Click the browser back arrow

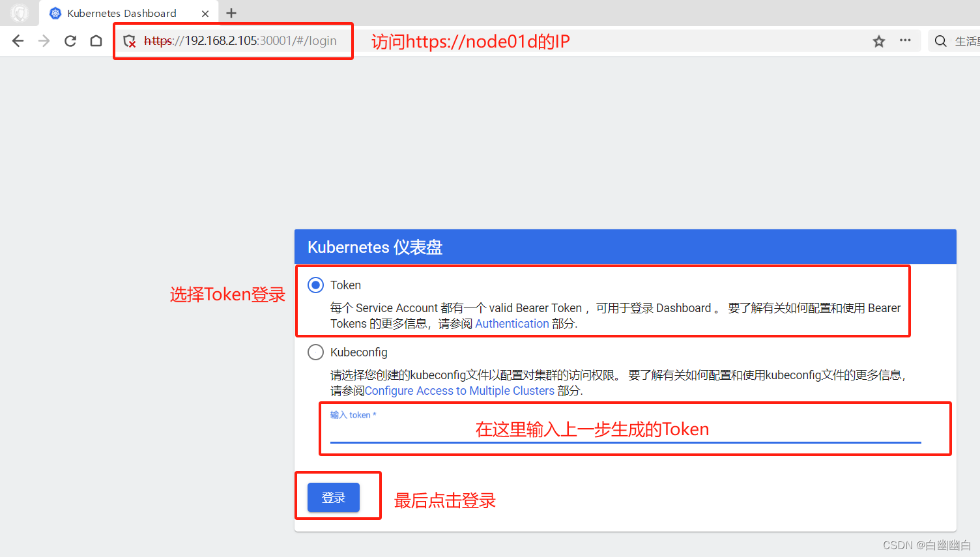click(18, 41)
